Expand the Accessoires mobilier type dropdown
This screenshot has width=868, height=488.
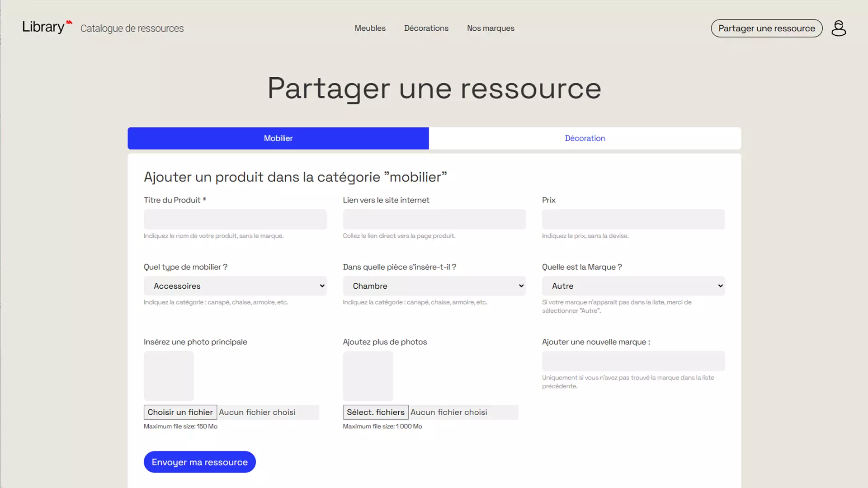(235, 286)
